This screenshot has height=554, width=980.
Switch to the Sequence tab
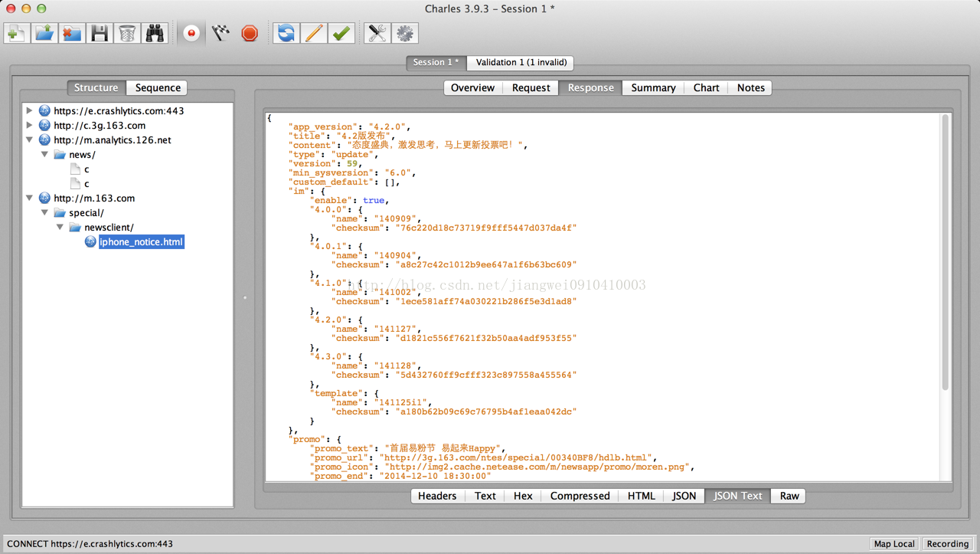pyautogui.click(x=158, y=88)
